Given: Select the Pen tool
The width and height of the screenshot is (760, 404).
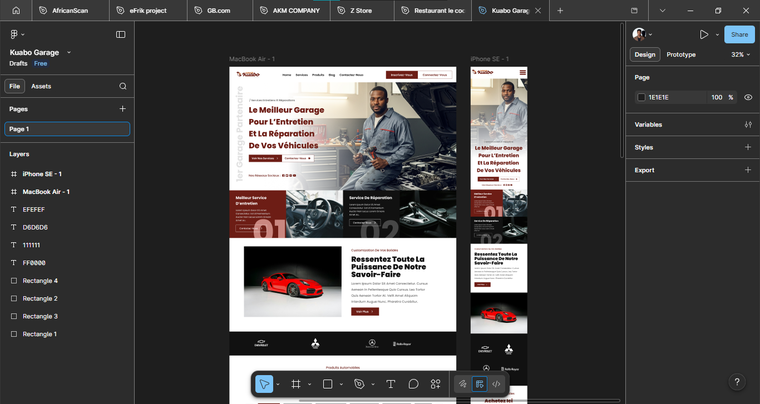Looking at the screenshot, I should click(359, 384).
